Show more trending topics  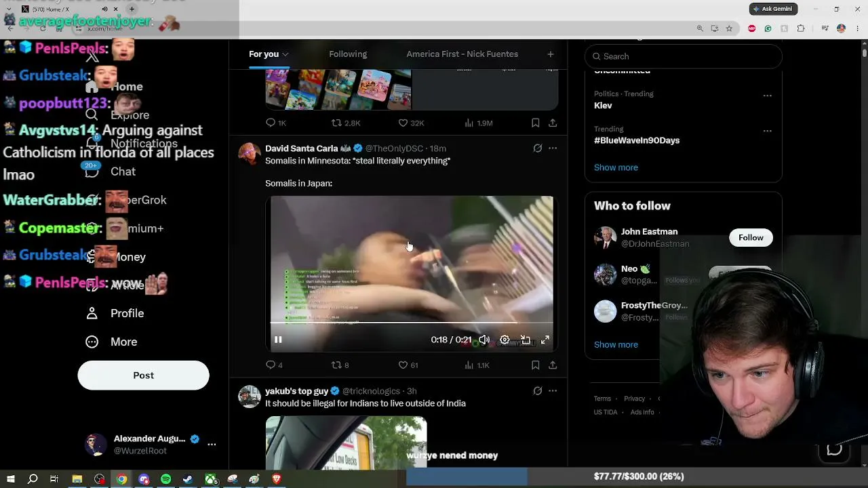(x=616, y=167)
